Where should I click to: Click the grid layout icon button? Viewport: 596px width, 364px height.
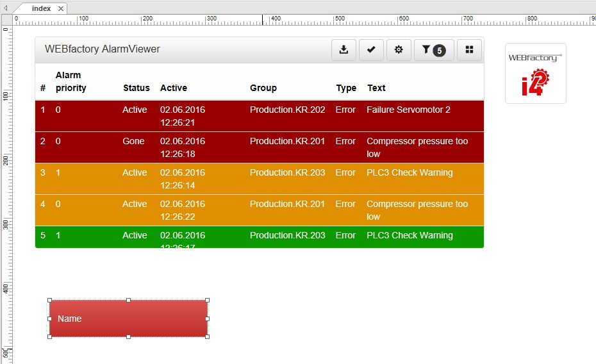(469, 50)
